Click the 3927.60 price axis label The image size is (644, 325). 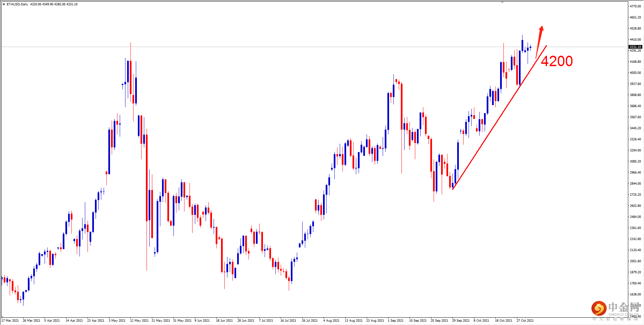[x=635, y=84]
